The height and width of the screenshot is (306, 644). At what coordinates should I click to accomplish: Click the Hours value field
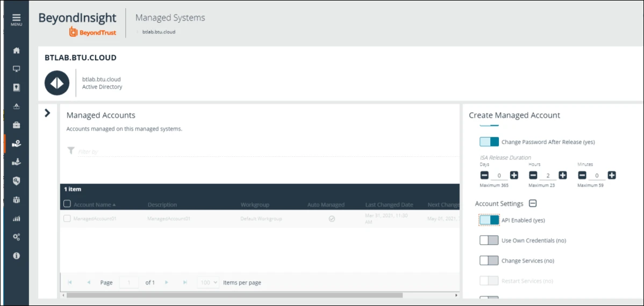(x=548, y=176)
